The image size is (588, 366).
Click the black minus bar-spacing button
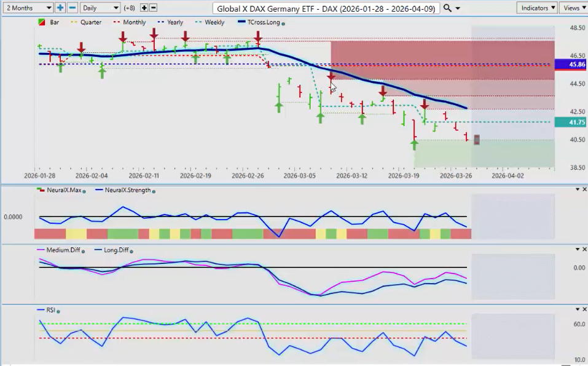(x=153, y=8)
